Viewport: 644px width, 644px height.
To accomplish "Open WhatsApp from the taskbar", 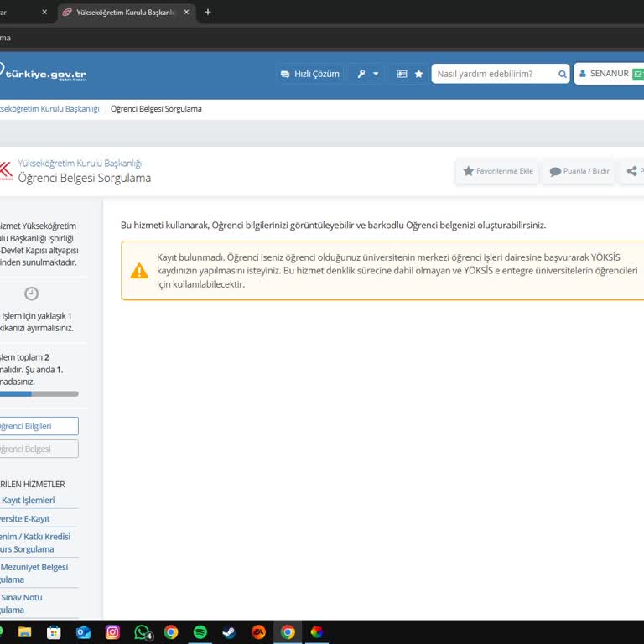I will [143, 632].
